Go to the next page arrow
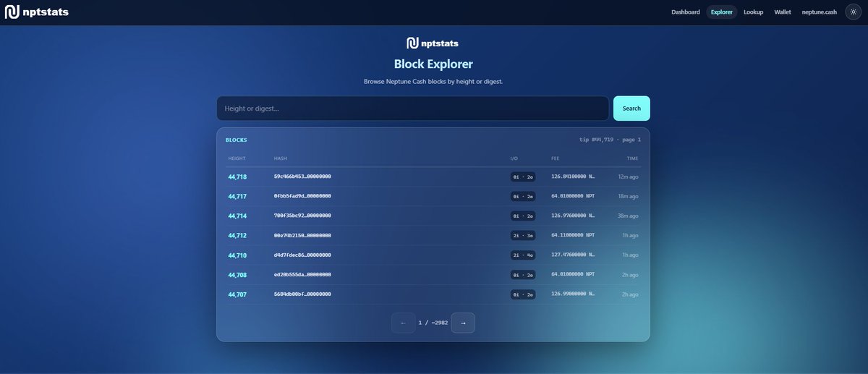 pyautogui.click(x=463, y=323)
